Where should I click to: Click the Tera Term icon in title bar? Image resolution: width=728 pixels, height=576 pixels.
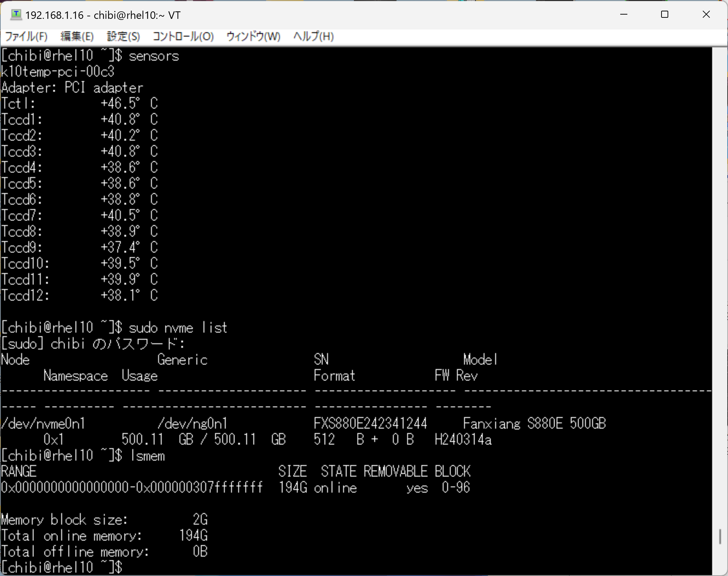pyautogui.click(x=16, y=15)
